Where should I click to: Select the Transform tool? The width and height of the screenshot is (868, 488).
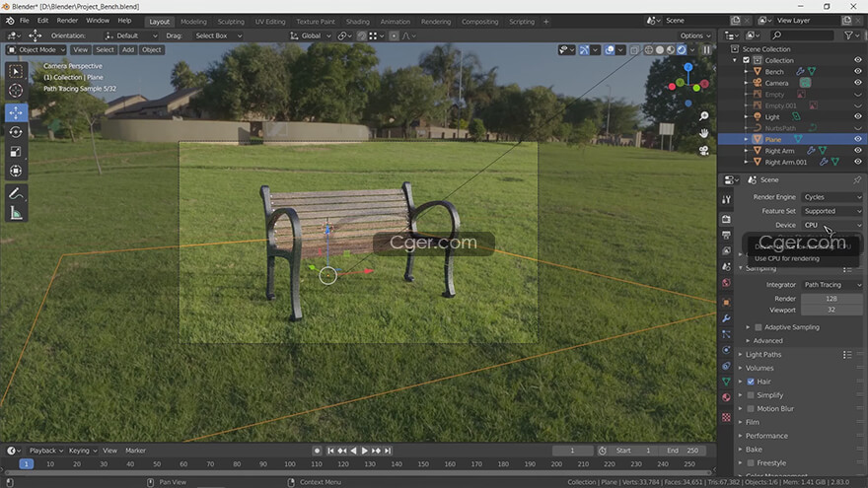pos(16,171)
